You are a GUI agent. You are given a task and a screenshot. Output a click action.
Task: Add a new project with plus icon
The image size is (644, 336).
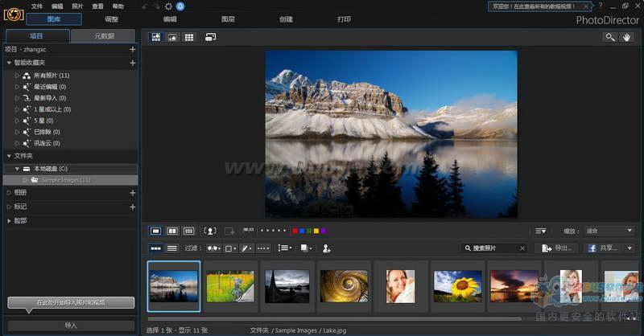132,49
